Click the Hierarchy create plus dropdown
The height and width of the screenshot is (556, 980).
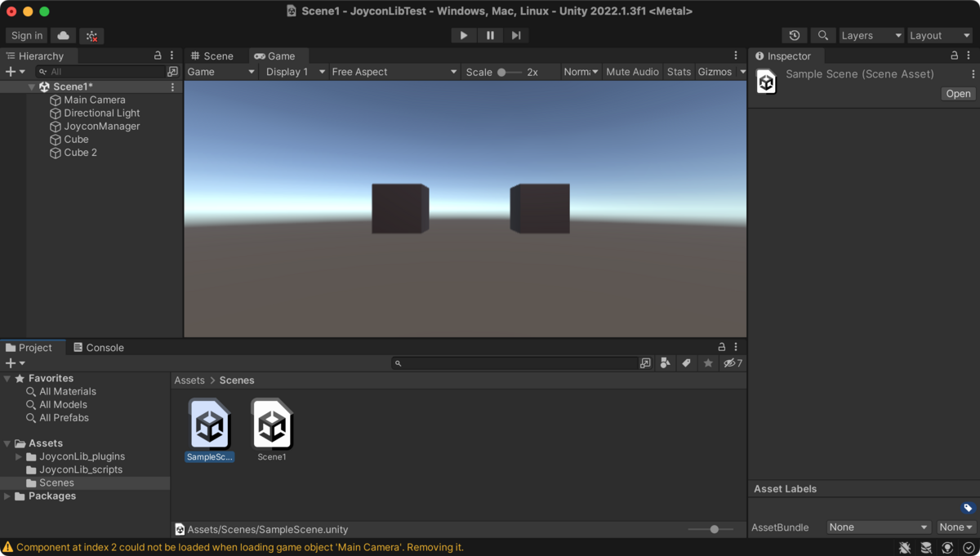(16, 72)
